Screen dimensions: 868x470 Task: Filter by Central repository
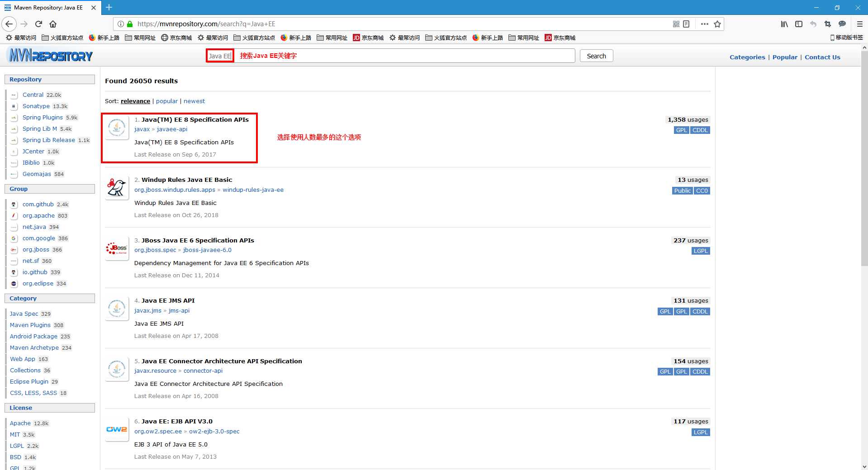(33, 95)
